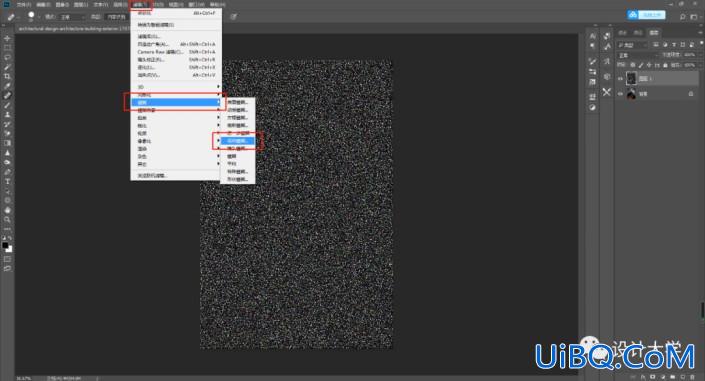Select the Lasso tool
This screenshot has width=705, height=381.
[x=7, y=57]
